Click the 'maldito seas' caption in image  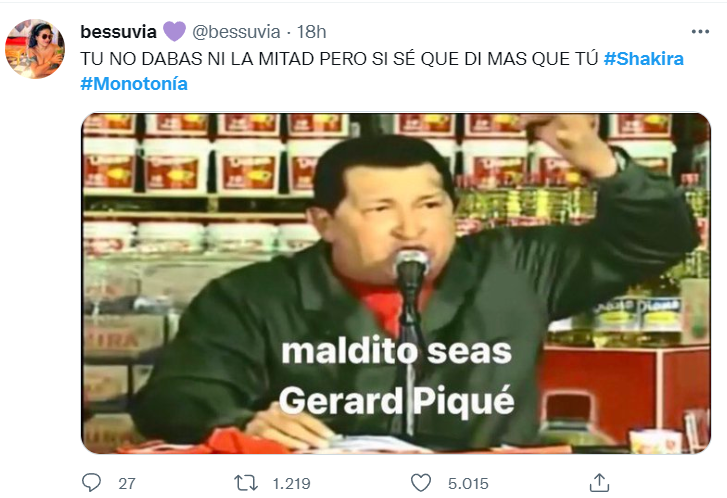396,351
